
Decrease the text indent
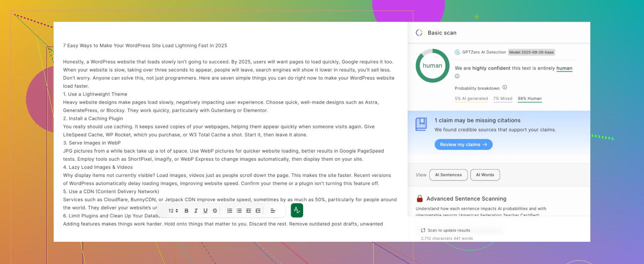coord(249,211)
